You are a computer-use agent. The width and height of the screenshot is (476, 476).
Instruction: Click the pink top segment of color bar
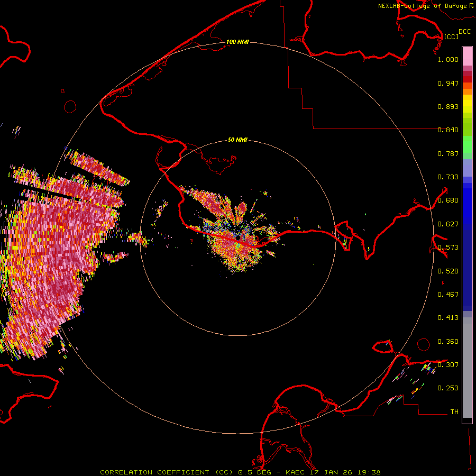click(467, 56)
